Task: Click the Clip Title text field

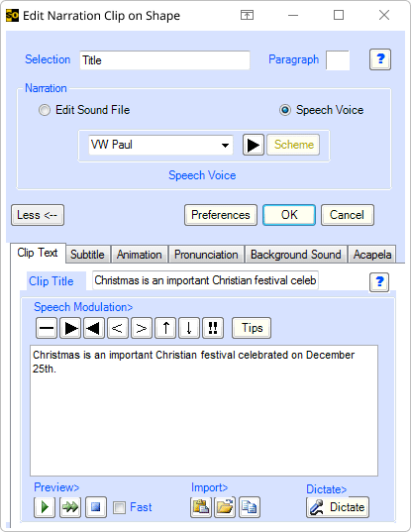Action: (x=205, y=280)
